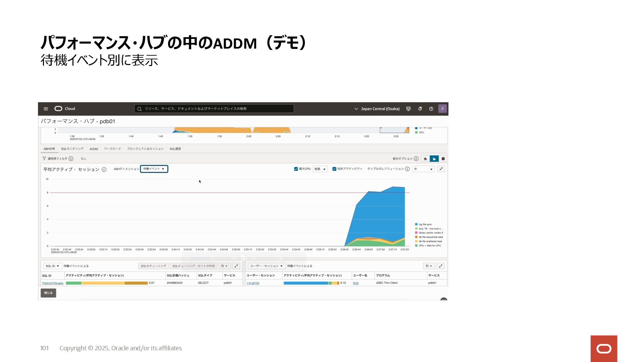Screen dimensions: 644x362
Task: Toggle the 最大CPU checkbox
Action: click(x=296, y=169)
